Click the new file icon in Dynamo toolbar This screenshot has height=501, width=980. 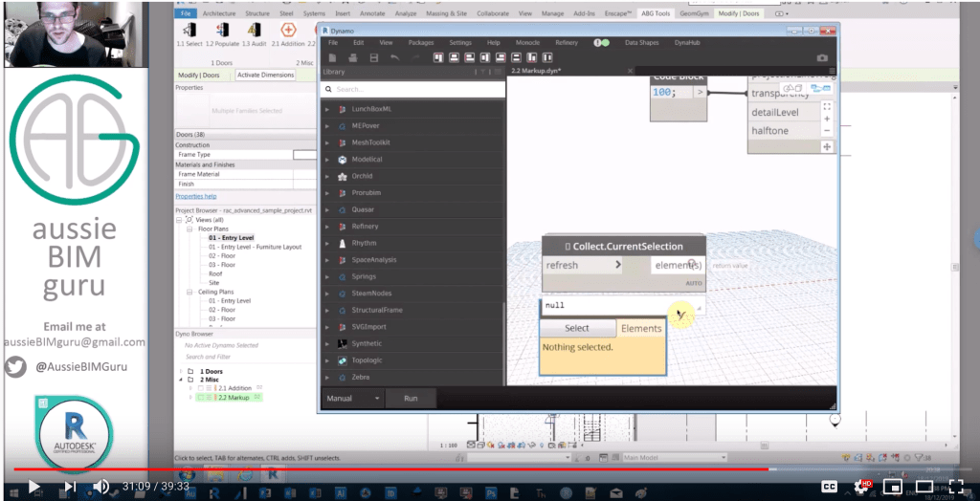point(332,58)
